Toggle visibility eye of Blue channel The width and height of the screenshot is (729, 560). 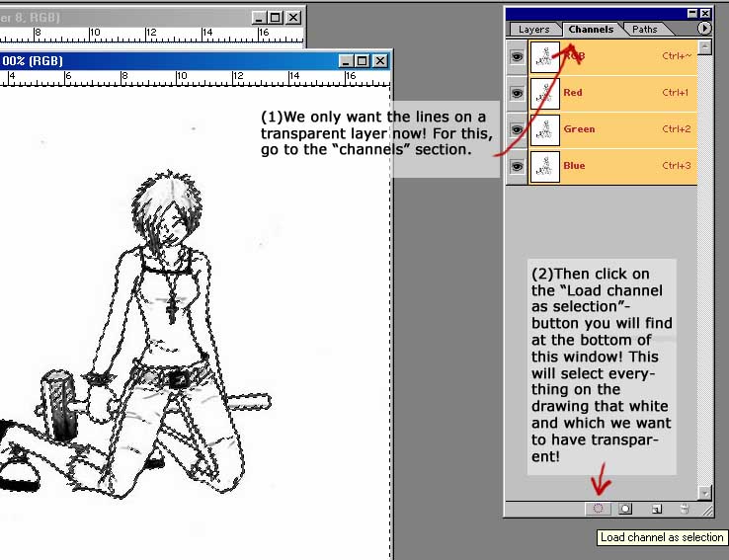pyautogui.click(x=517, y=166)
